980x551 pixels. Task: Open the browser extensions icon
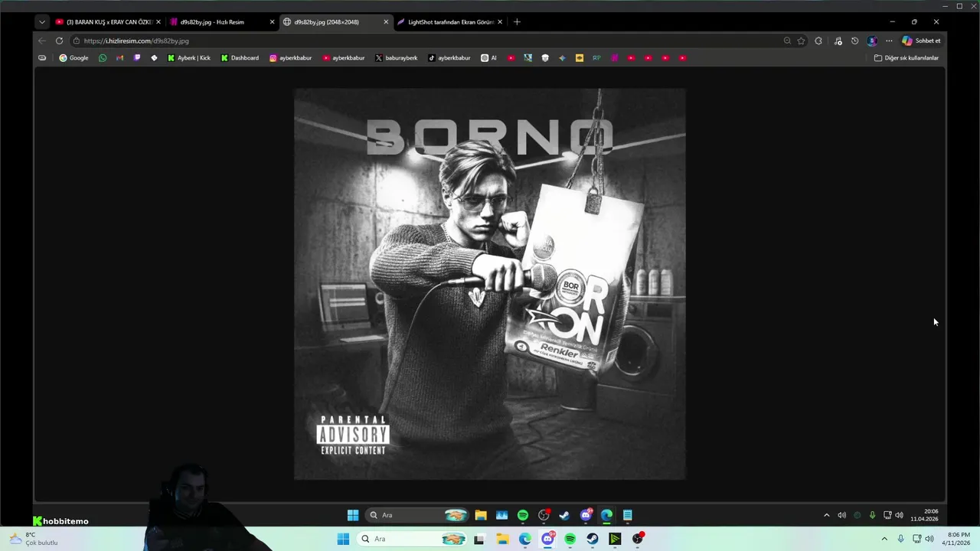818,41
